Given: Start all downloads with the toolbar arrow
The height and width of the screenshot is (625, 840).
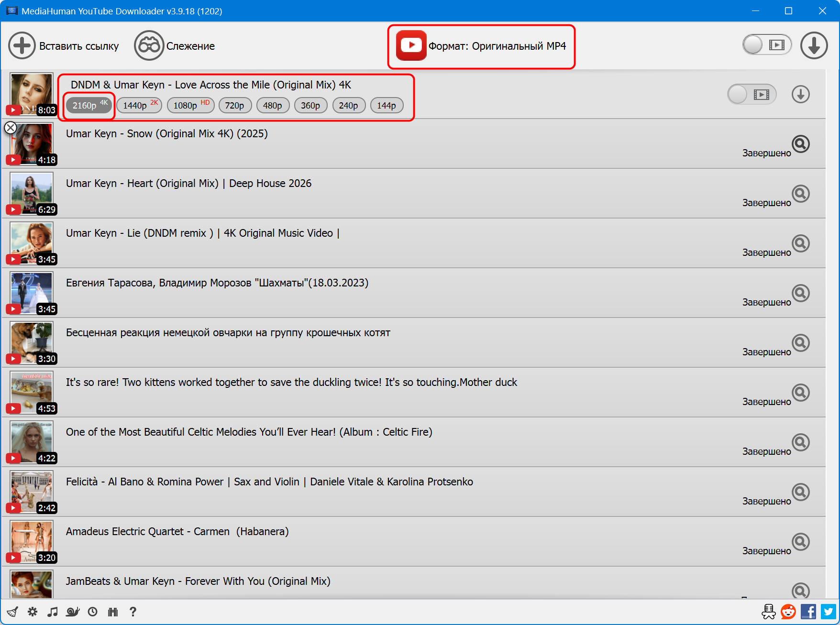Looking at the screenshot, I should click(814, 45).
